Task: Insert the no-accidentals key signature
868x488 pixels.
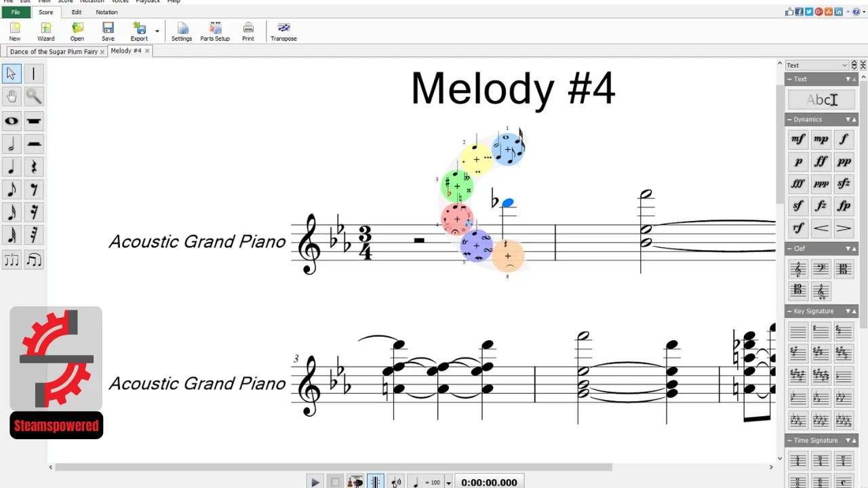Action: pos(798,331)
